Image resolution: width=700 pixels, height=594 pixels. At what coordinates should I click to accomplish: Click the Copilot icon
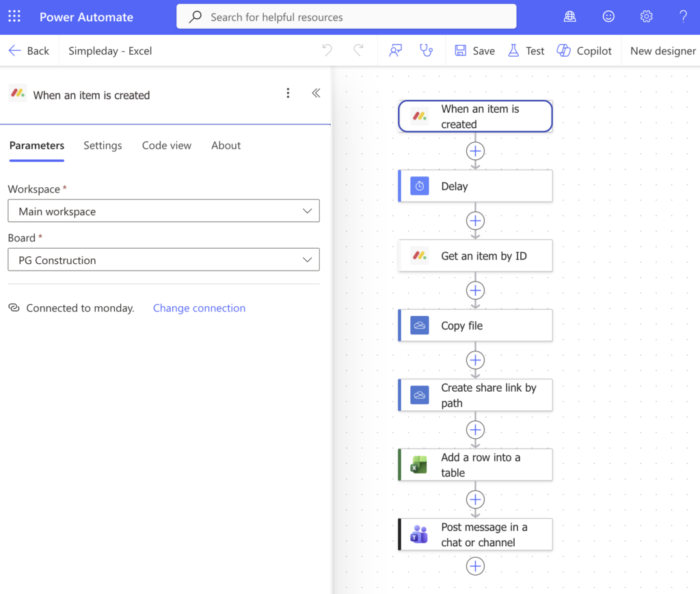[563, 51]
